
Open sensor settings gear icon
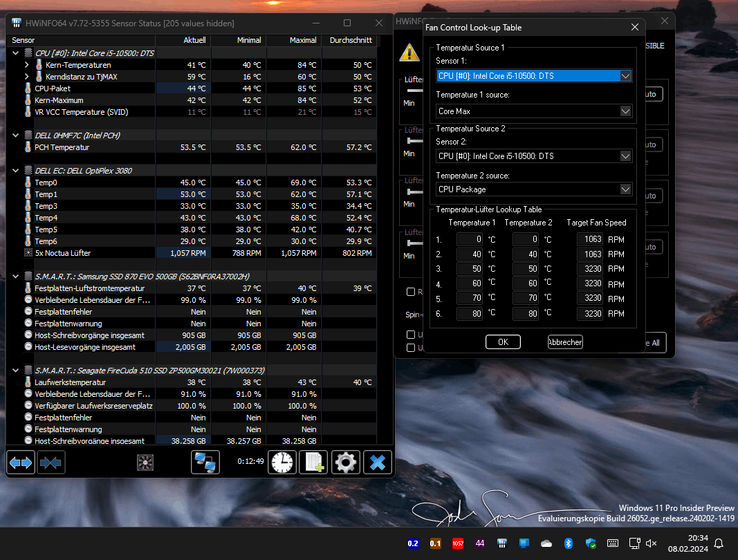345,462
